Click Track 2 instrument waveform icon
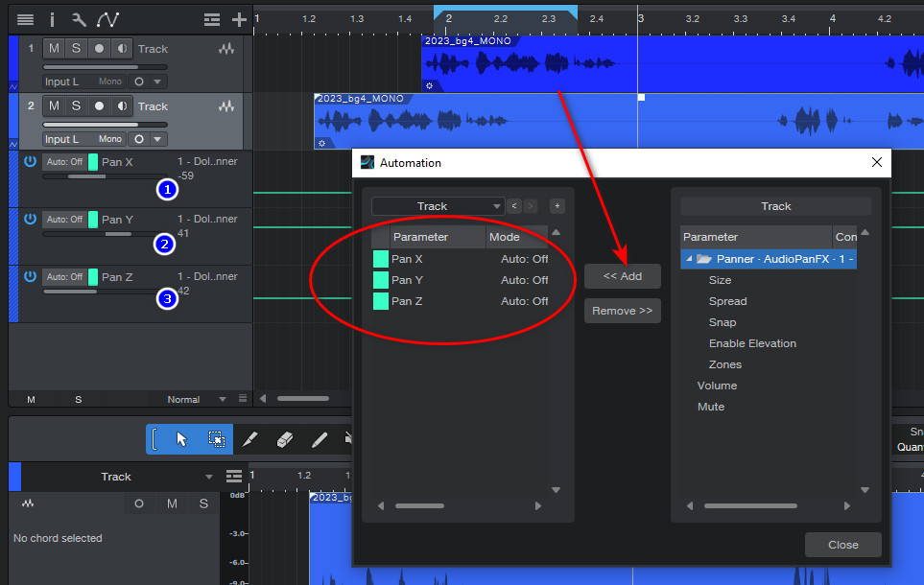924x585 pixels. (x=226, y=106)
